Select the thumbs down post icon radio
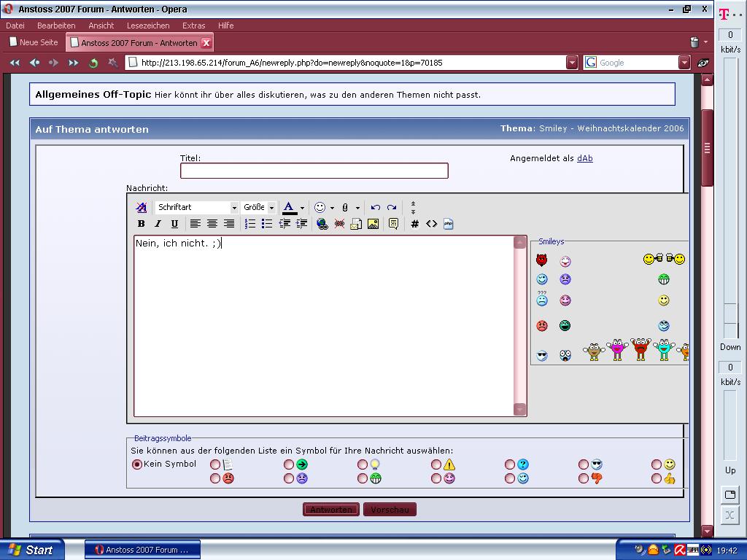The height and width of the screenshot is (560, 747). click(584, 478)
